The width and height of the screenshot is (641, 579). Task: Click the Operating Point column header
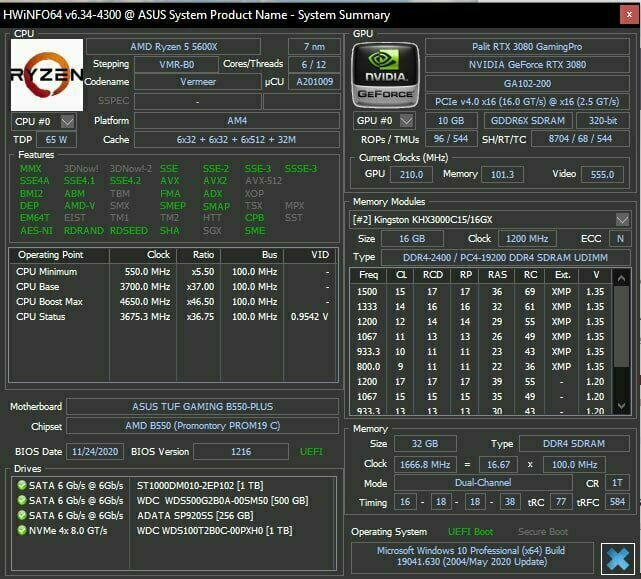click(59, 255)
